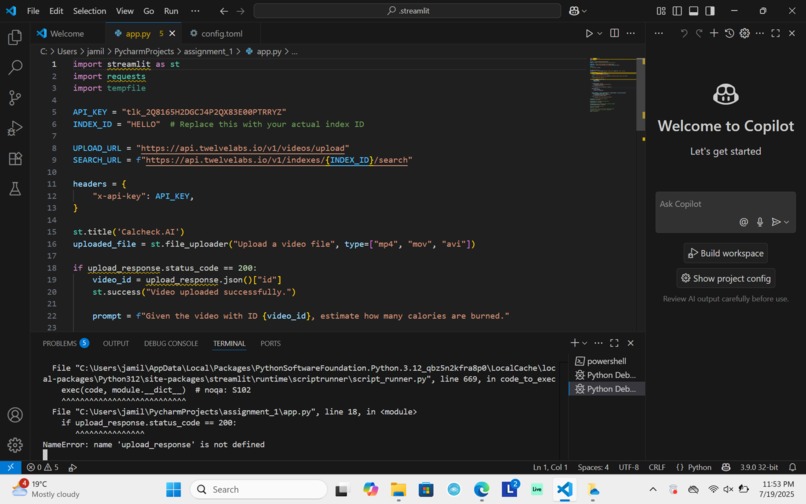Image resolution: width=806 pixels, height=504 pixels.
Task: Expand run button dropdown arrow
Action: click(599, 33)
